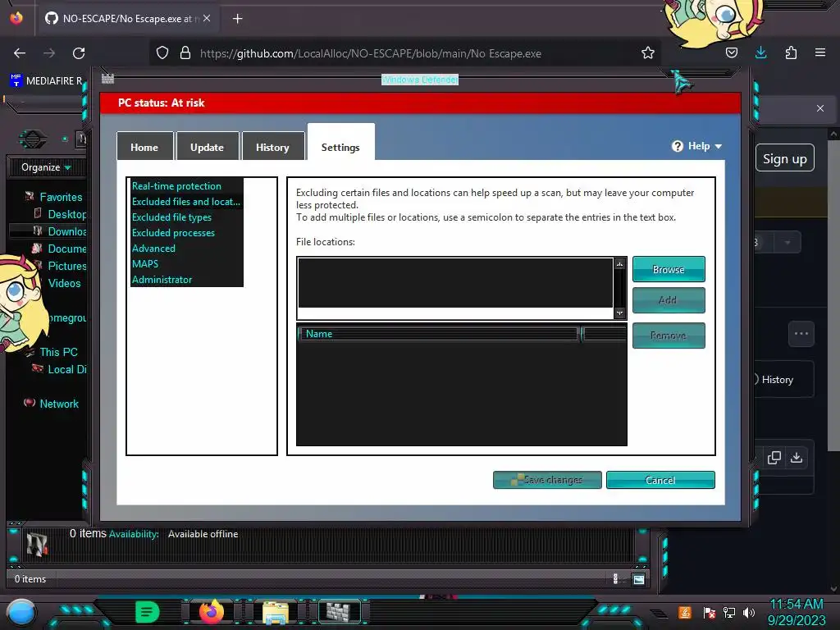Viewport: 840px width, 630px height.
Task: Click the Windows Defender taskbar icon
Action: click(x=339, y=612)
